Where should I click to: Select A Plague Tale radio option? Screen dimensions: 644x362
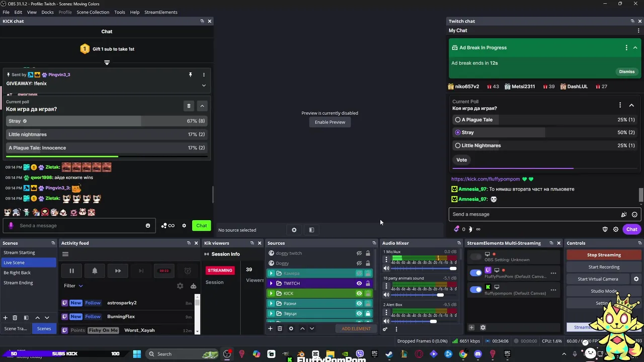458,120
